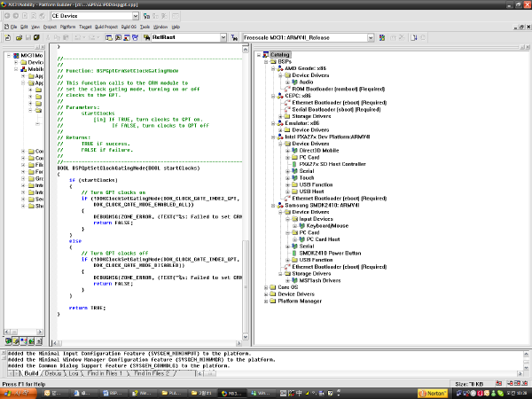Expand the Direct3D Mobile node
This screenshot has width=532, height=399.
(x=287, y=151)
